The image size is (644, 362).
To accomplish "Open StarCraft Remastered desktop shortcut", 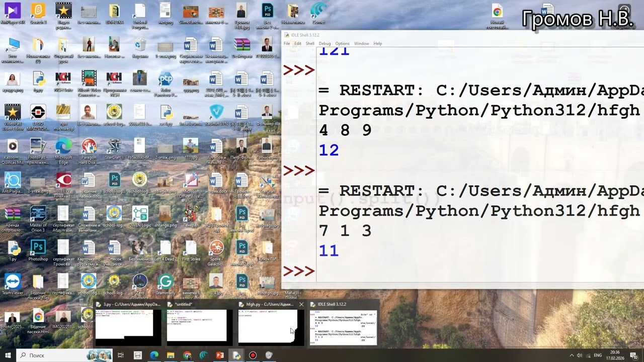I will 267,186.
